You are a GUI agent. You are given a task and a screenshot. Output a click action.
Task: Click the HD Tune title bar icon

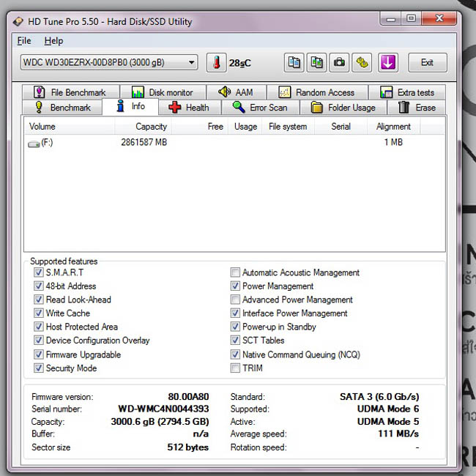pyautogui.click(x=18, y=21)
